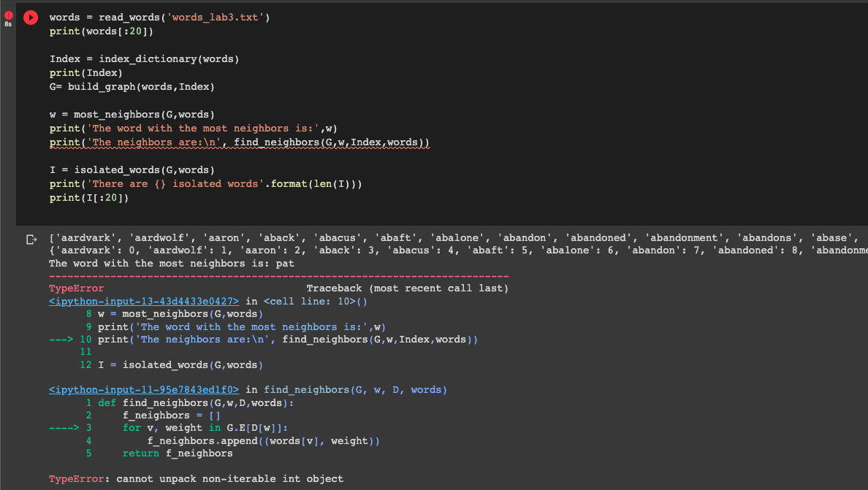Click final message 'cannot unpack non-iterable int object'
868x490 pixels.
coord(229,479)
